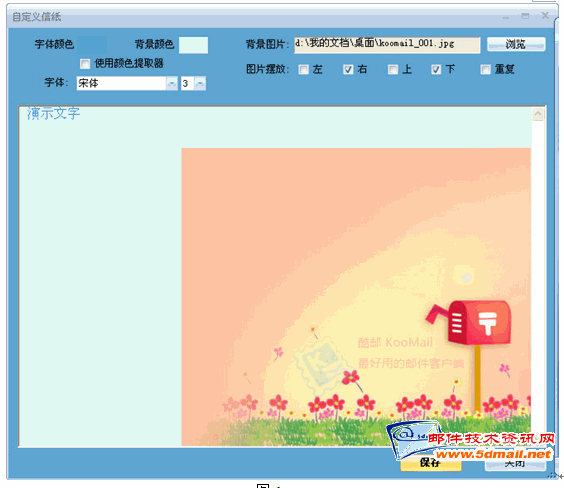Image resolution: width=564 pixels, height=488 pixels.
Task: Check the 左 image placement checkbox
Action: 304,69
